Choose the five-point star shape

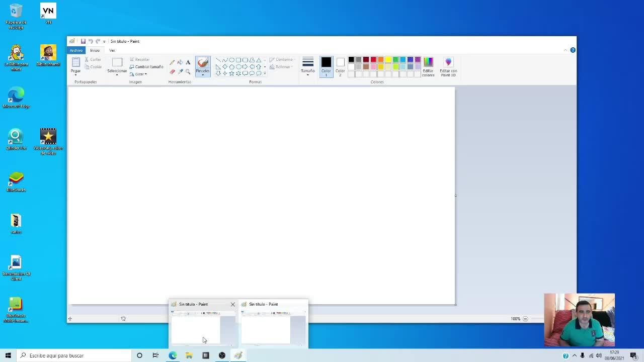[231, 73]
